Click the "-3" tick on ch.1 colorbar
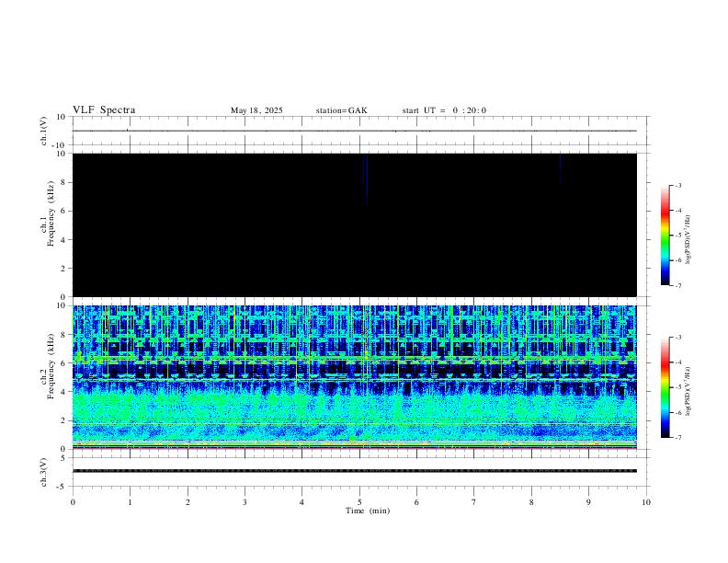This screenshot has height=563, width=728. click(x=677, y=185)
